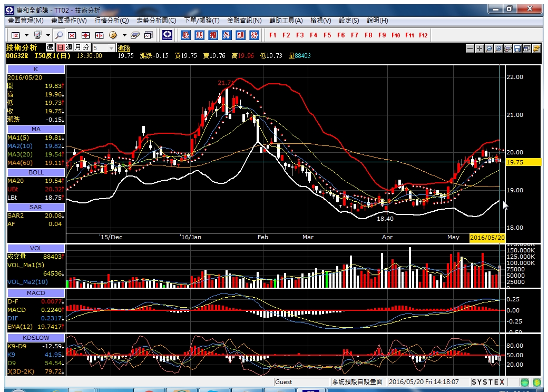Open the 畫面管理(M) menu

26,21
